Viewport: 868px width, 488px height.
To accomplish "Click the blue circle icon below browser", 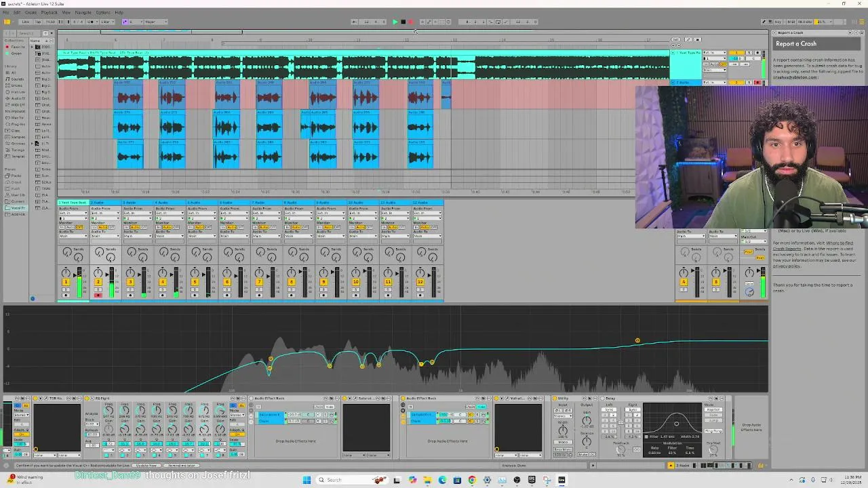I will coord(32,298).
